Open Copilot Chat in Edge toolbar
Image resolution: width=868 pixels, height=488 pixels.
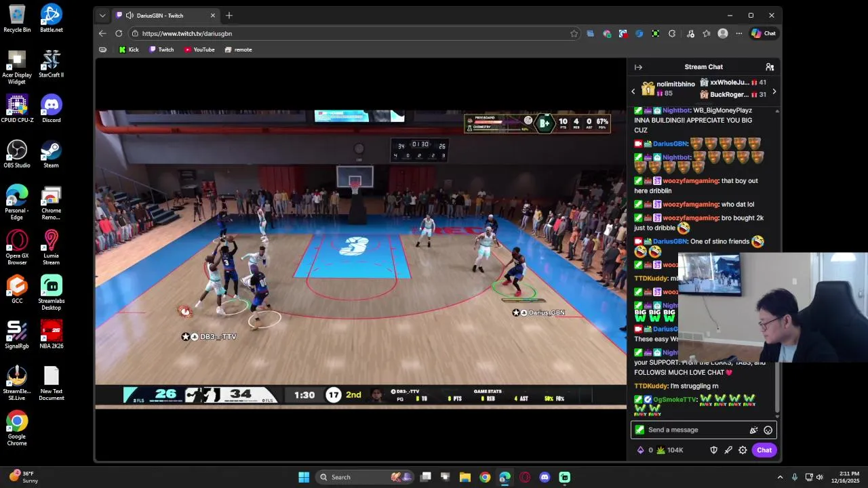[764, 33]
